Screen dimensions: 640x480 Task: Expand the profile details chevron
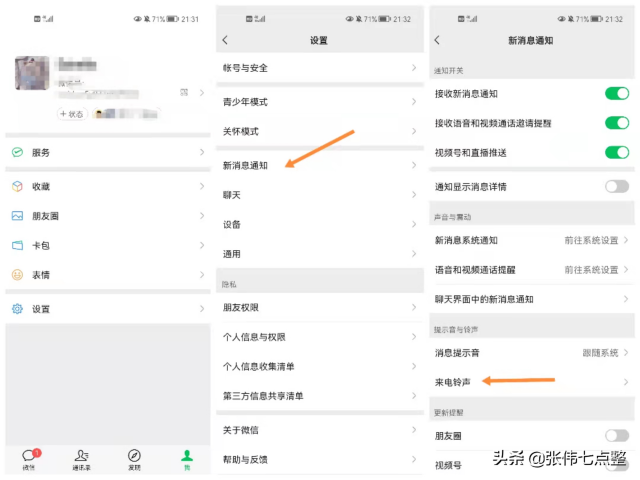(202, 93)
